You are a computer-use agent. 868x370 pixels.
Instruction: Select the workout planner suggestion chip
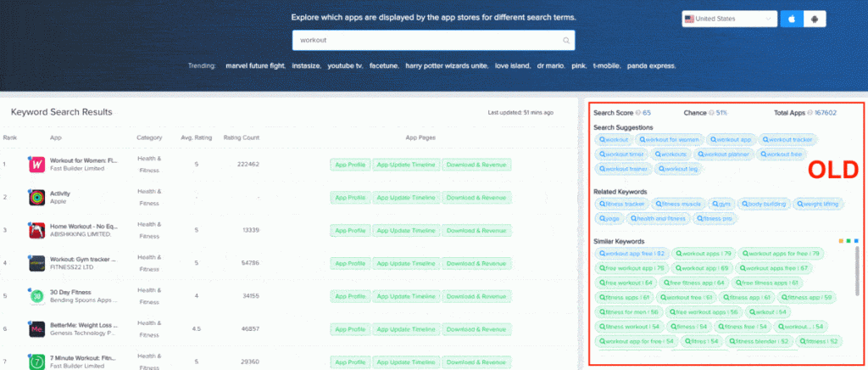pyautogui.click(x=724, y=154)
